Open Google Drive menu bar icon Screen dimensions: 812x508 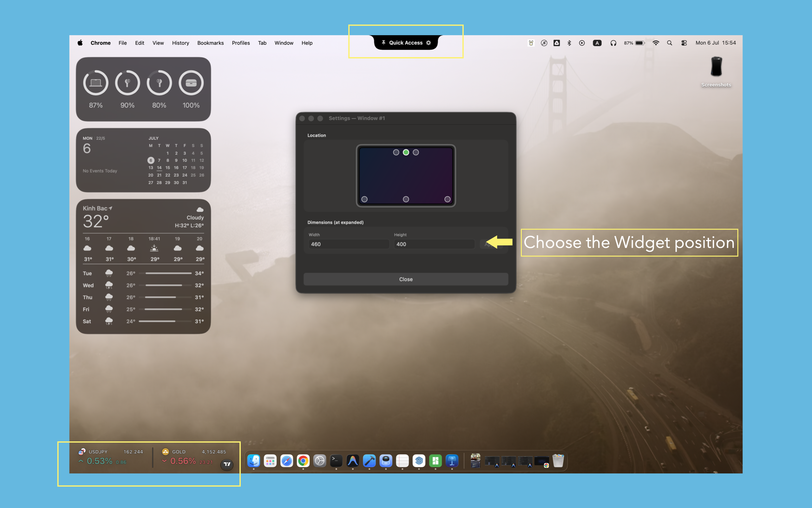(x=557, y=43)
